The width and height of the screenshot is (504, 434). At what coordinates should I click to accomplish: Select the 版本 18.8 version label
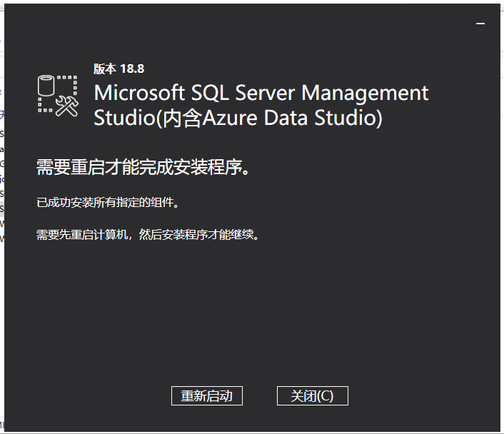click(119, 69)
